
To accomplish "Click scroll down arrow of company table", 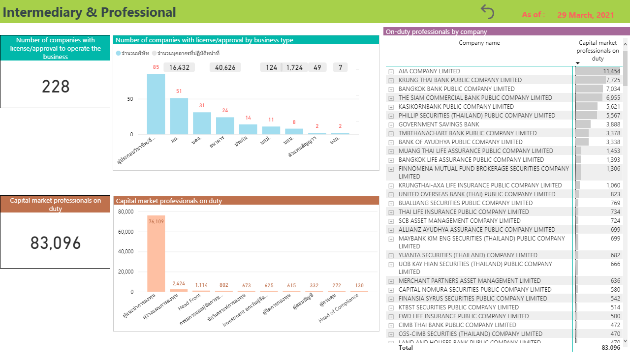I will [x=626, y=340].
